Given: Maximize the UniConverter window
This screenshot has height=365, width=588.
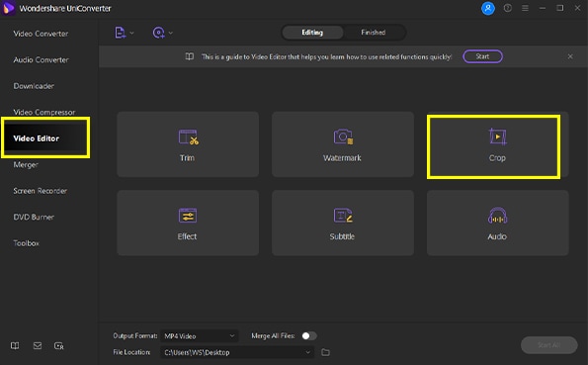Looking at the screenshot, I should pyautogui.click(x=560, y=8).
